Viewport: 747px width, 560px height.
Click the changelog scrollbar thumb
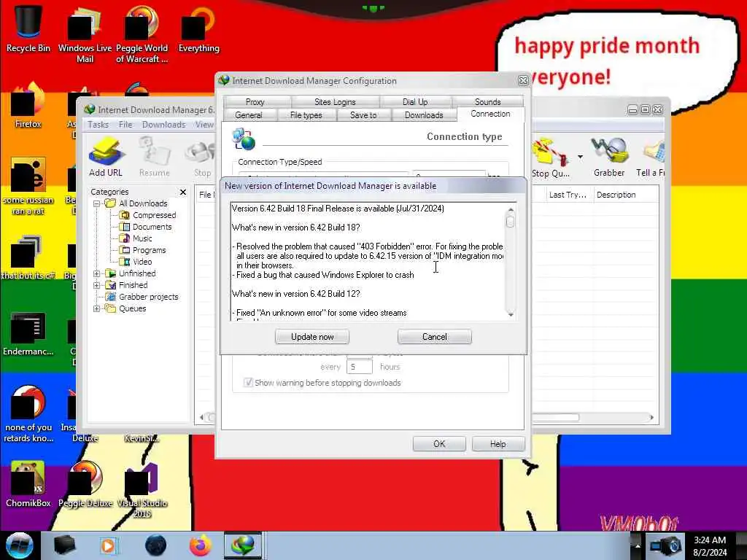pos(511,222)
